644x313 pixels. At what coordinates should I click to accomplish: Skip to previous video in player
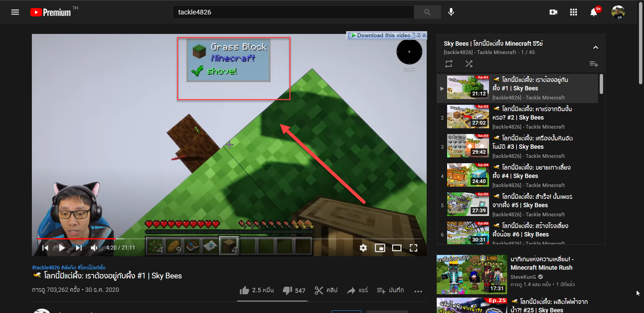45,248
